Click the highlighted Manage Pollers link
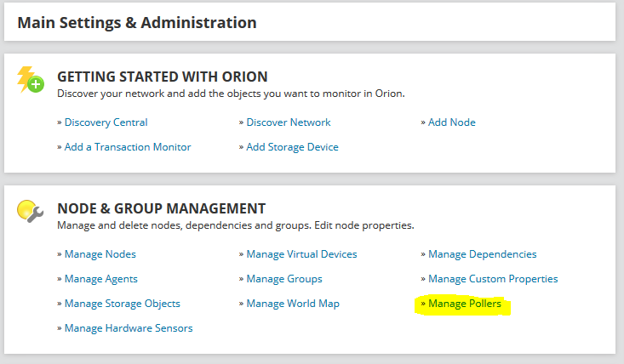 point(465,304)
